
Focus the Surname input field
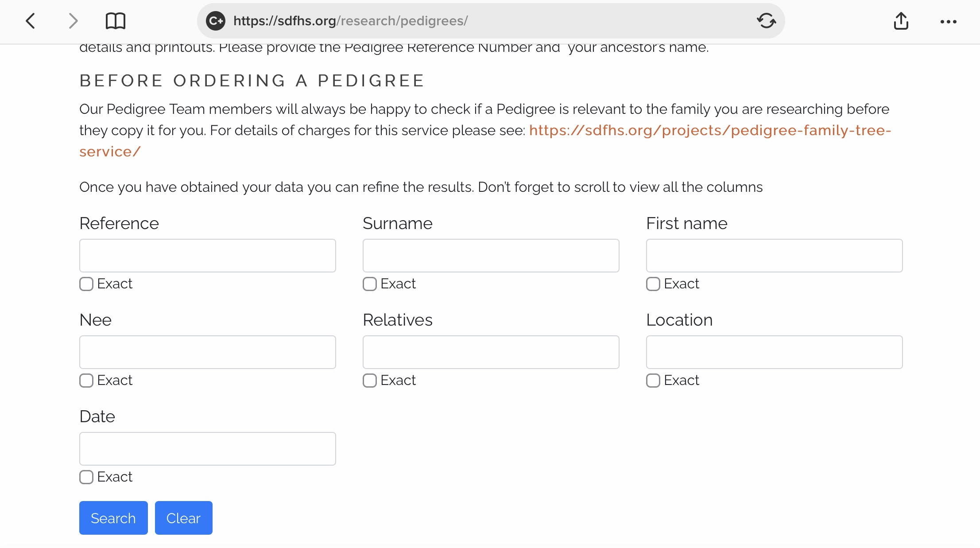point(491,256)
